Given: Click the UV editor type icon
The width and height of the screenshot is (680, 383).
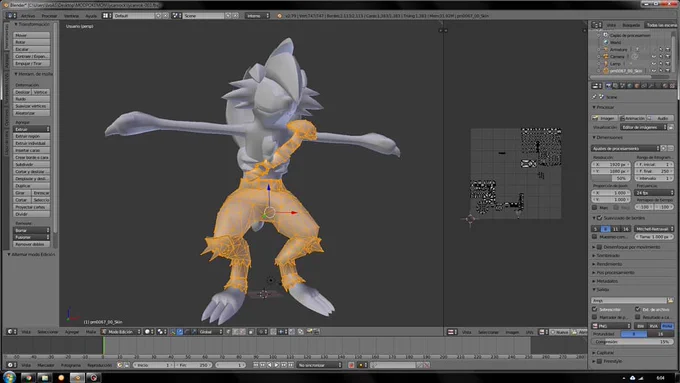Looking at the screenshot, I should (451, 332).
